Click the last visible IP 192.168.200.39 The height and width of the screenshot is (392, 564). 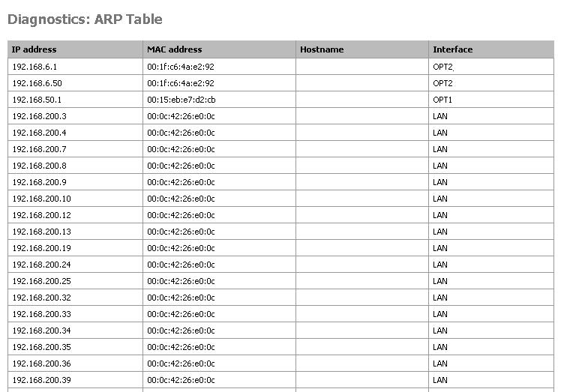click(x=42, y=380)
